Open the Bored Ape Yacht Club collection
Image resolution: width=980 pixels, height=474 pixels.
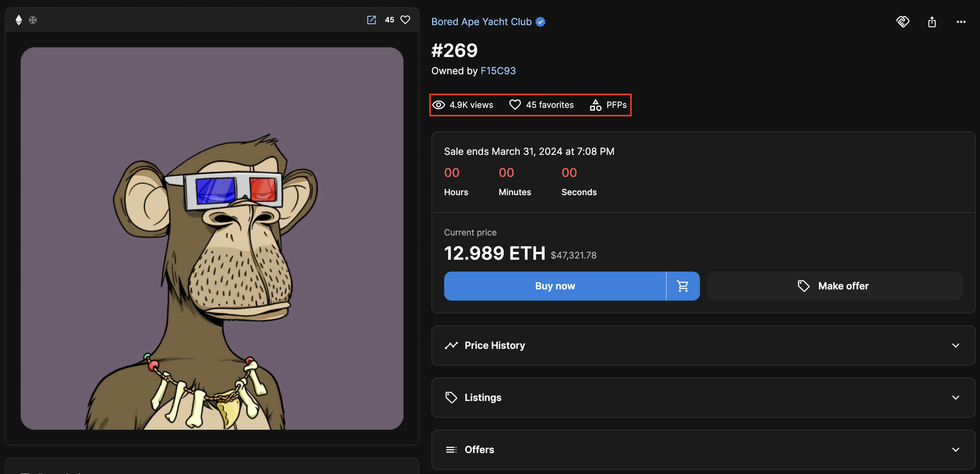[481, 22]
